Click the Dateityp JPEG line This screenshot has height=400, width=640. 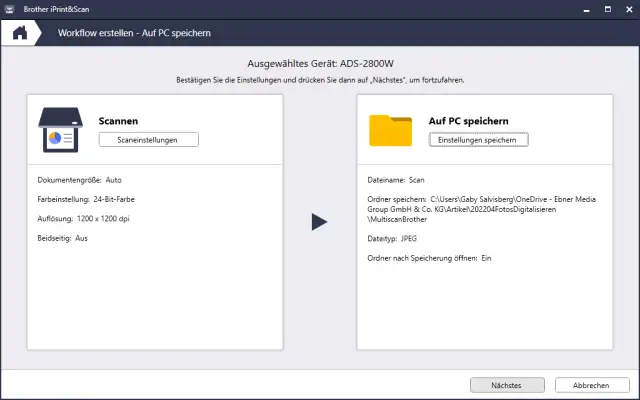click(393, 239)
